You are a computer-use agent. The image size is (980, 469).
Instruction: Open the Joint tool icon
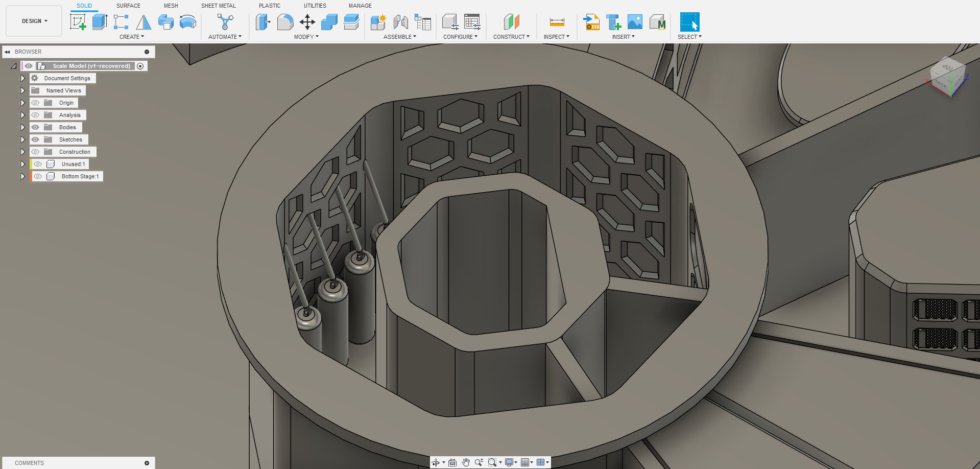point(401,22)
